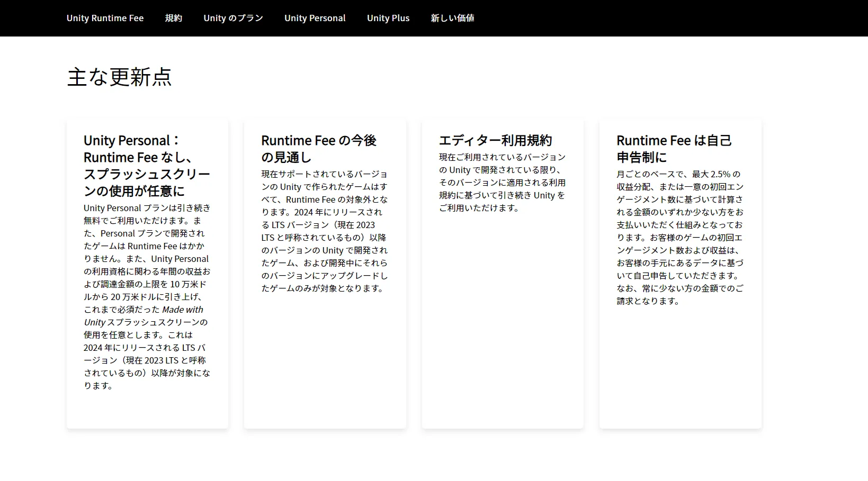
Task: Click body paragraph under エディター利用規約
Action: coord(502,183)
